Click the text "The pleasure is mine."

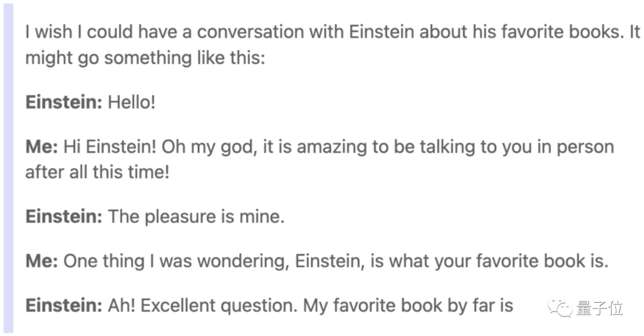coord(196,216)
